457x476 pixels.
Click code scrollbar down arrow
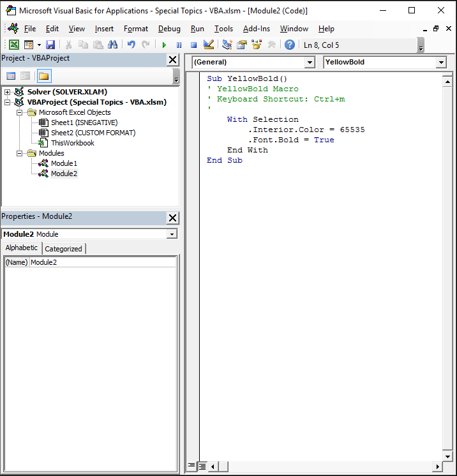(x=447, y=457)
